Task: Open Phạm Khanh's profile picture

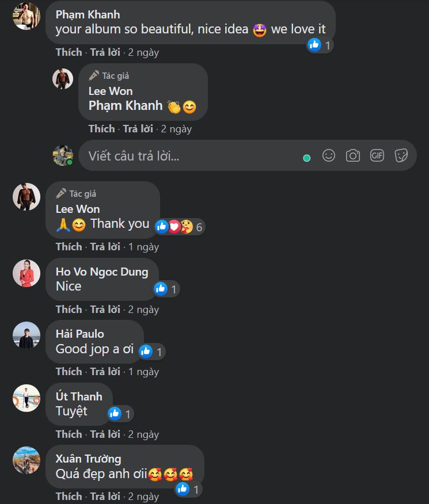Action: pyautogui.click(x=26, y=16)
